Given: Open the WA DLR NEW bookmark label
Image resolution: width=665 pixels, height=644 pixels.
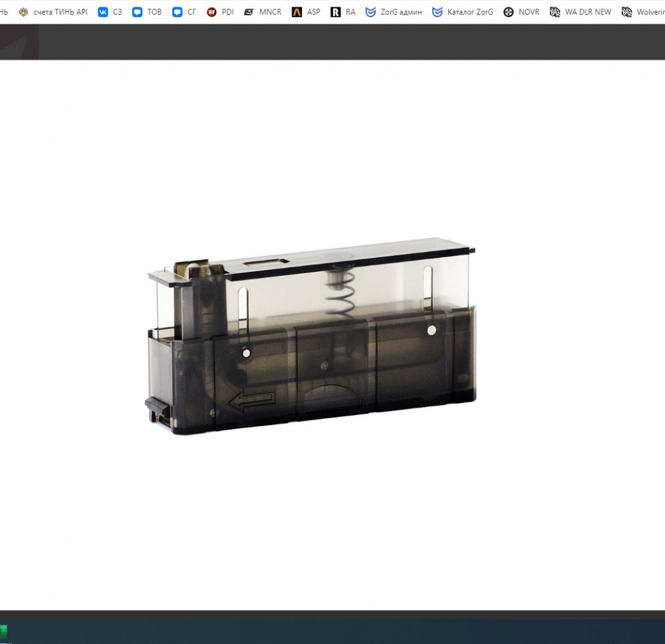Looking at the screenshot, I should pos(588,12).
